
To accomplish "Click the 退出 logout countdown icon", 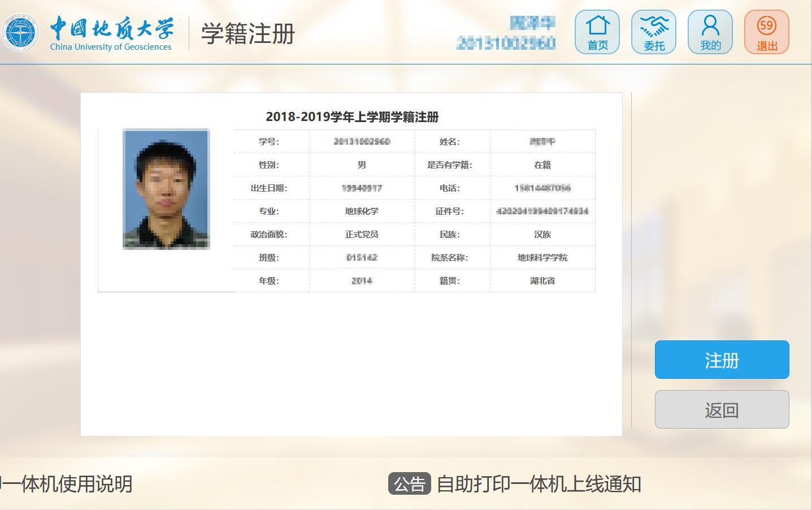I will pos(766,32).
